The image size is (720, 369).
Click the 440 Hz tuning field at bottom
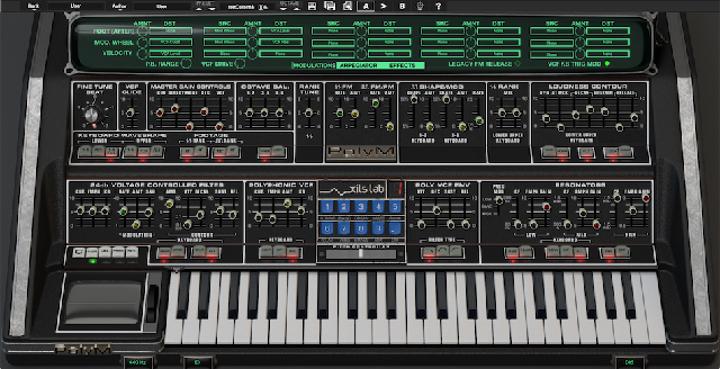138,362
